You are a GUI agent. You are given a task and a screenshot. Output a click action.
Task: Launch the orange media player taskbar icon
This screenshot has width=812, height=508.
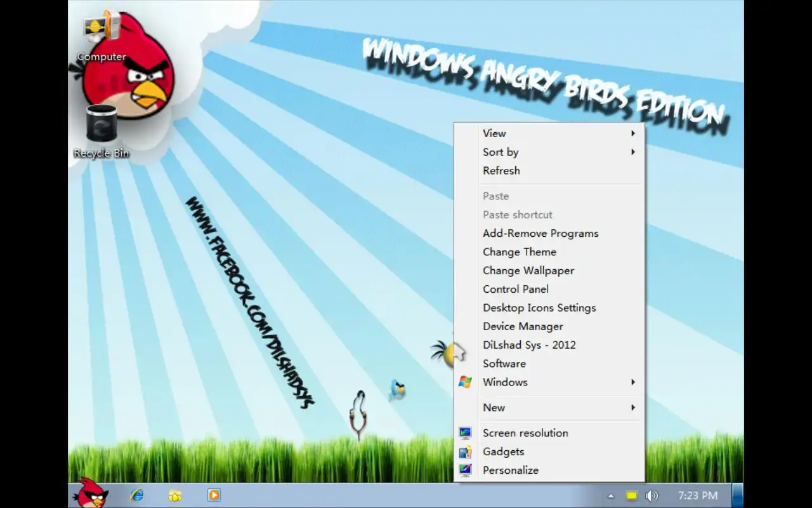tap(214, 495)
